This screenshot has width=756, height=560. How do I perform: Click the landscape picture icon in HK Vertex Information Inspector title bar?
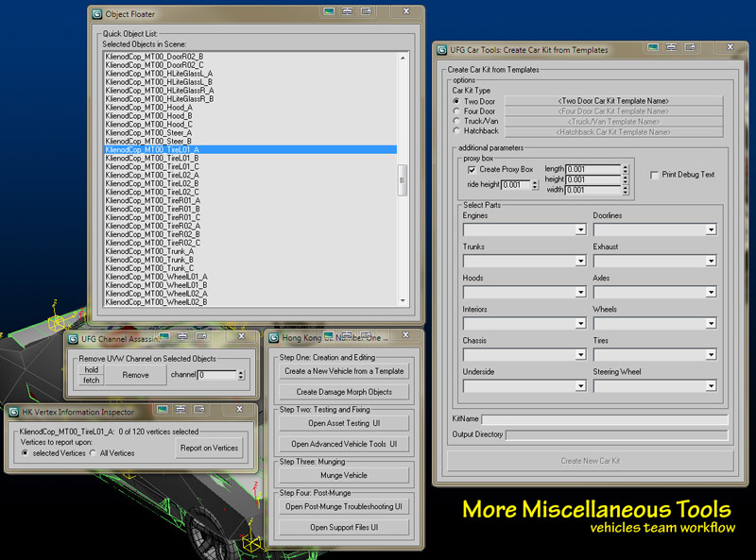click(162, 409)
